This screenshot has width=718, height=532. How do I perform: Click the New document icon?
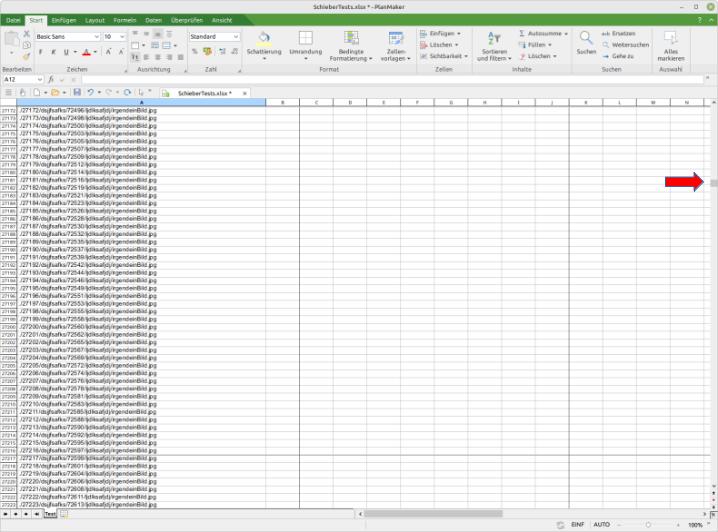click(37, 92)
